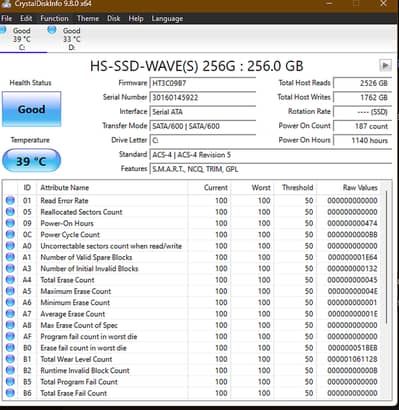This screenshot has width=399, height=410.
Task: Click the status icon for Number of Initial Invalid Blocks
Action: [x=10, y=268]
